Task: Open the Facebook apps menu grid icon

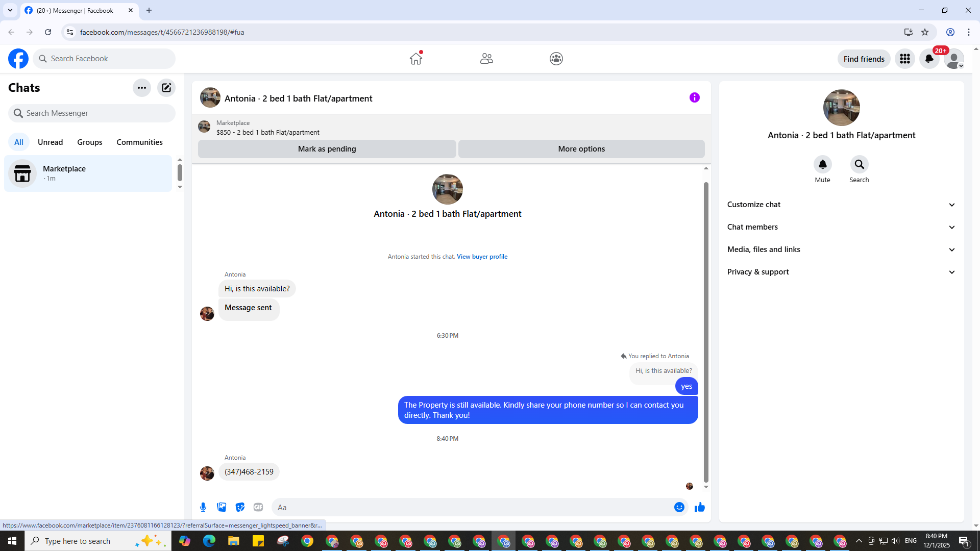Action: tap(905, 59)
